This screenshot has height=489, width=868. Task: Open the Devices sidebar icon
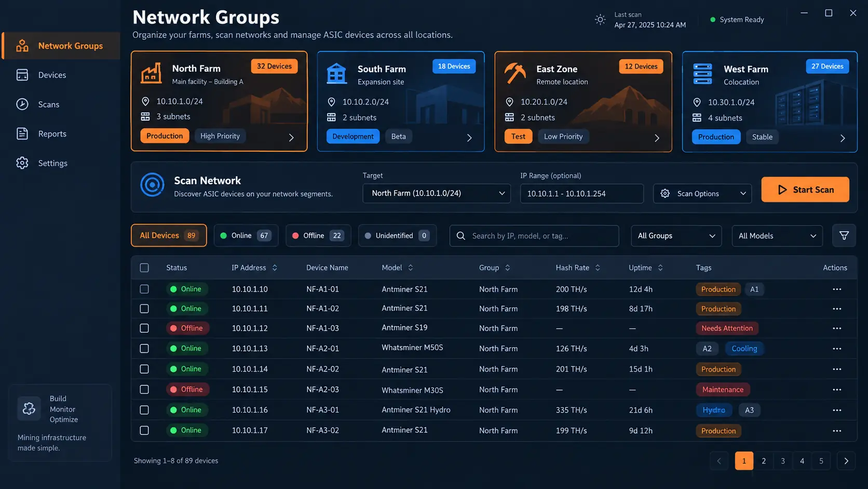22,75
